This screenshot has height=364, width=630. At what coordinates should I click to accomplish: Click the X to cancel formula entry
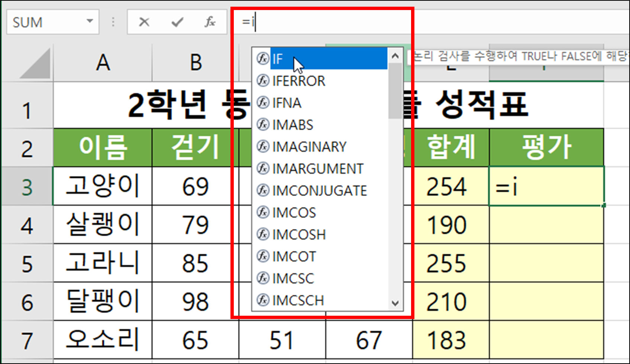tap(144, 22)
